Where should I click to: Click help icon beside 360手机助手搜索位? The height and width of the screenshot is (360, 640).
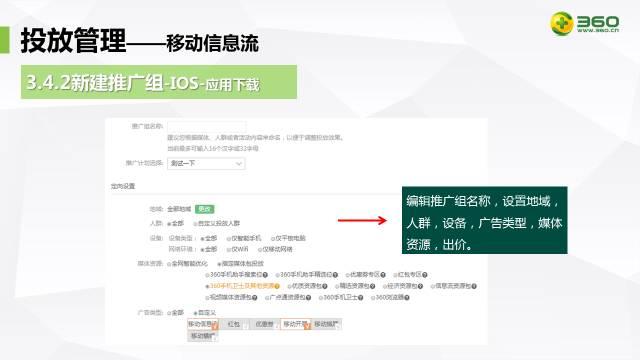click(x=265, y=275)
